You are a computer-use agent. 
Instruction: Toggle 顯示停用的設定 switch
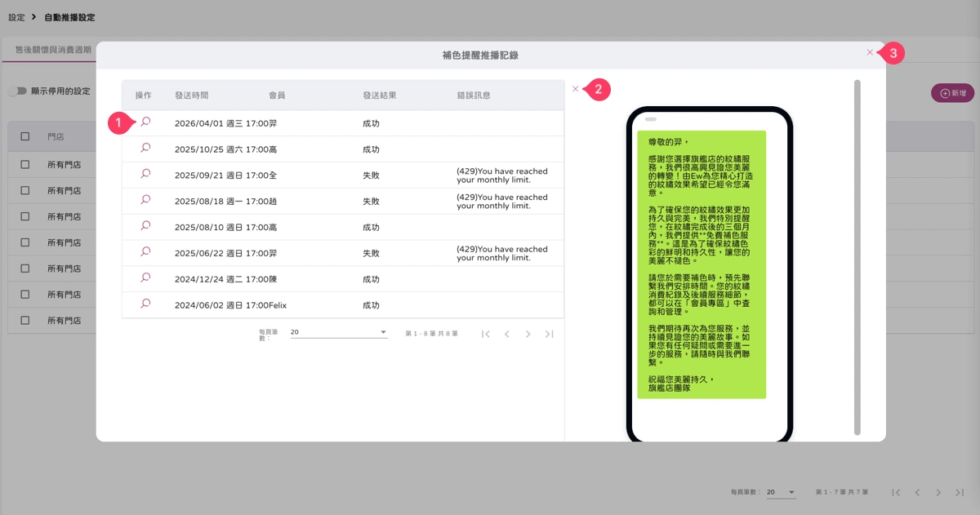click(x=17, y=91)
